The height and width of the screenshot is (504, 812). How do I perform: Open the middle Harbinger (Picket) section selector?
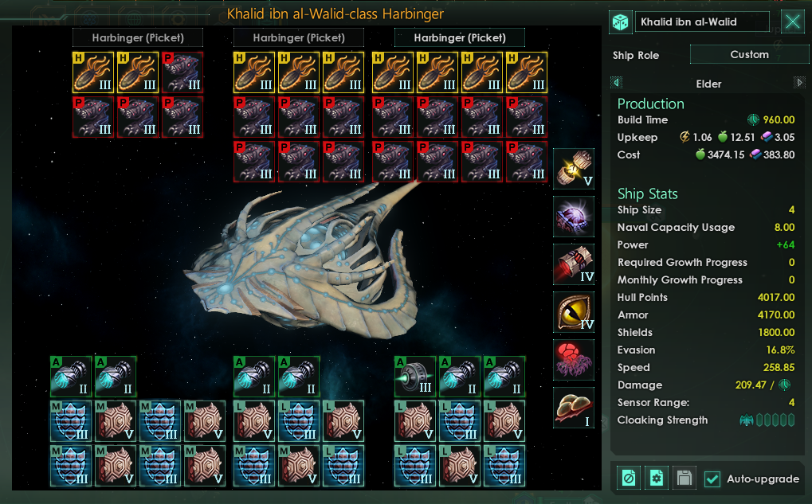tap(299, 37)
